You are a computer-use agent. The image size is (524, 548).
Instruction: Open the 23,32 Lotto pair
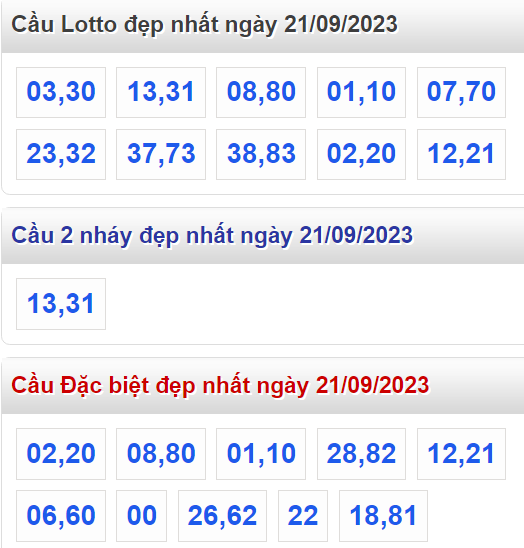click(61, 154)
